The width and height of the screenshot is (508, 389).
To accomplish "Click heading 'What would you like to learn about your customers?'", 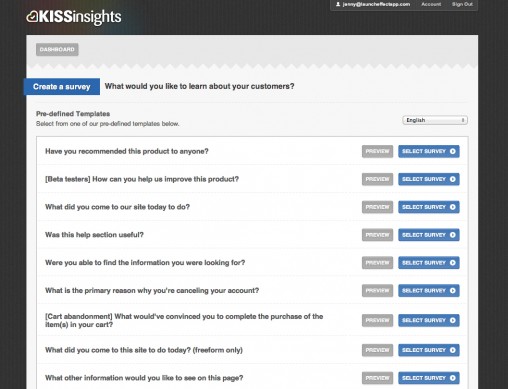I will 199,86.
